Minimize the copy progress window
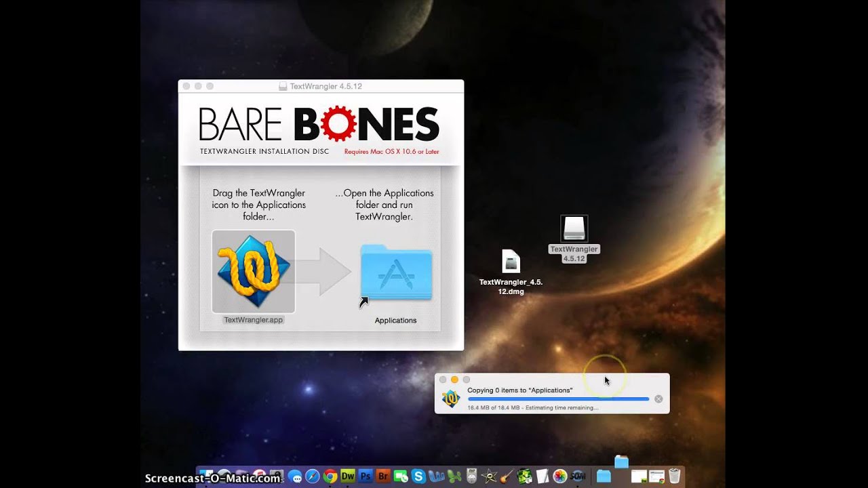This screenshot has height=488, width=868. click(x=454, y=380)
